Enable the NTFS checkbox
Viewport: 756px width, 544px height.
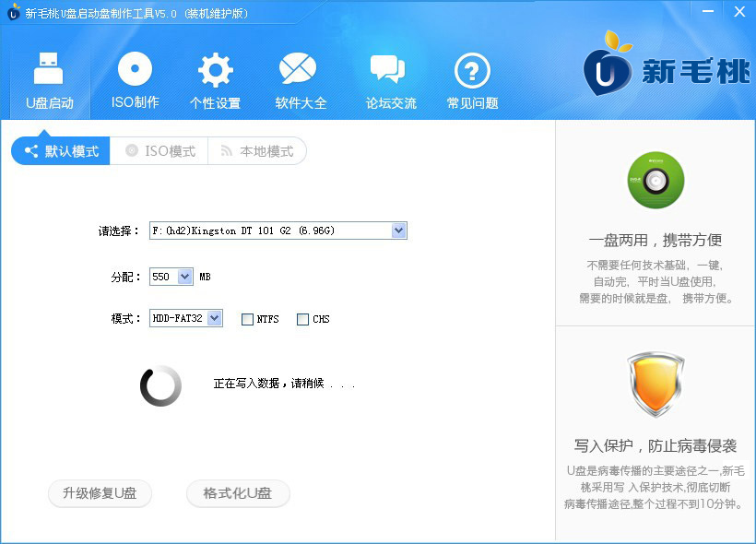coord(247,319)
